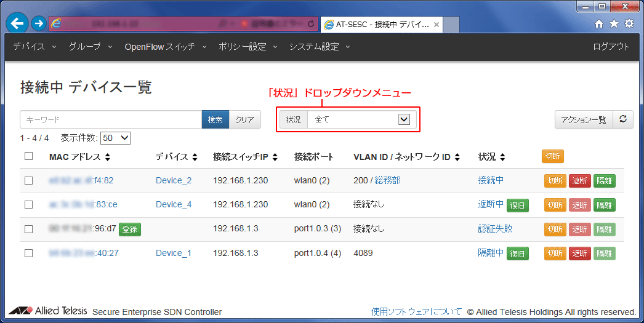Open the Device_1 link
This screenshot has width=644, height=323.
point(174,253)
